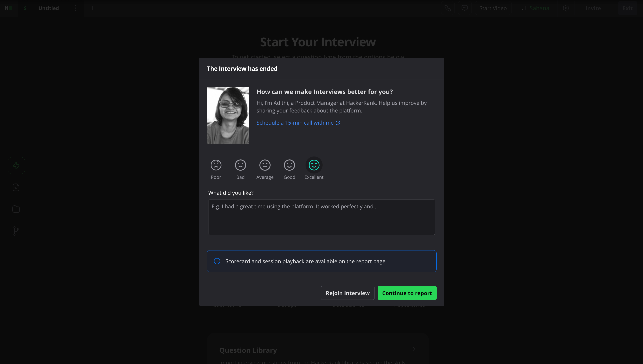
Task: Open the lightning bolt sidebar panel
Action: tap(16, 165)
